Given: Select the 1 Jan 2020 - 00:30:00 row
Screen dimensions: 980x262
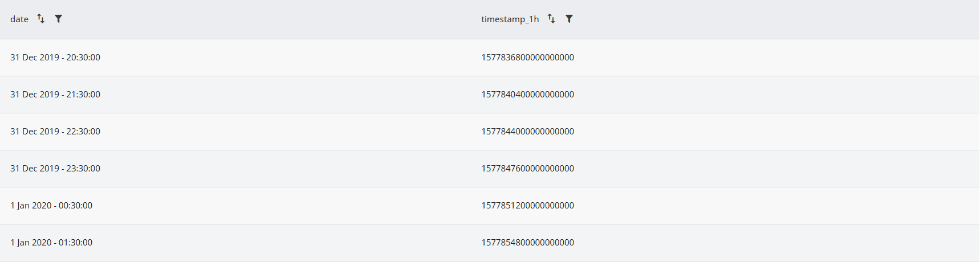Looking at the screenshot, I should click(490, 206).
